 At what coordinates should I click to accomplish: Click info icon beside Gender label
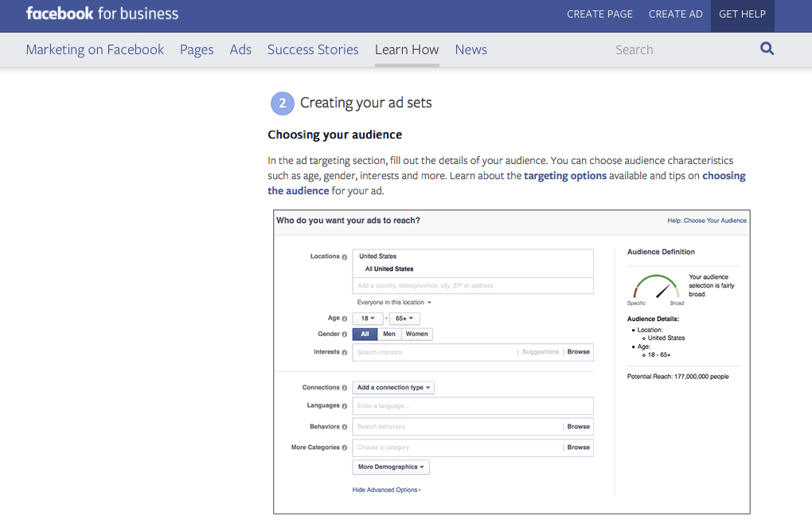click(x=345, y=334)
